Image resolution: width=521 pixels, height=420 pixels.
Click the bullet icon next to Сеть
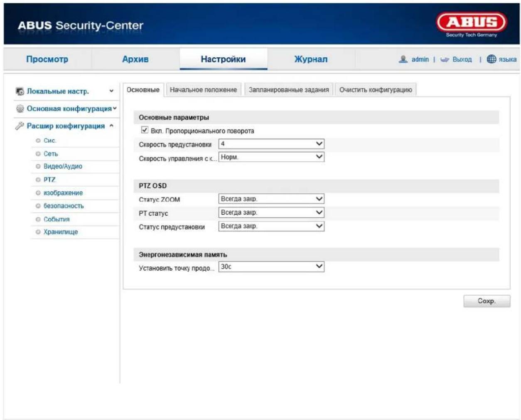point(38,154)
